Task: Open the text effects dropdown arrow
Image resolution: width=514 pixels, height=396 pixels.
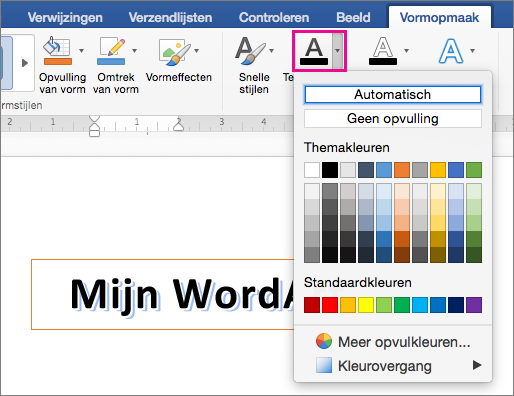Action: click(x=472, y=51)
